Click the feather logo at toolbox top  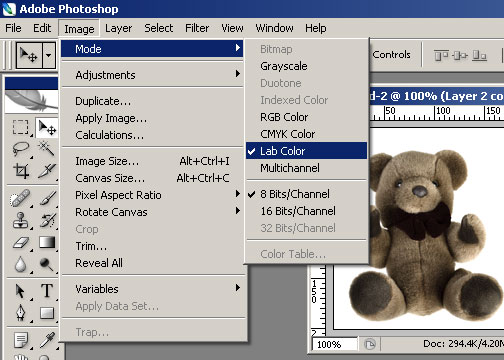31,101
